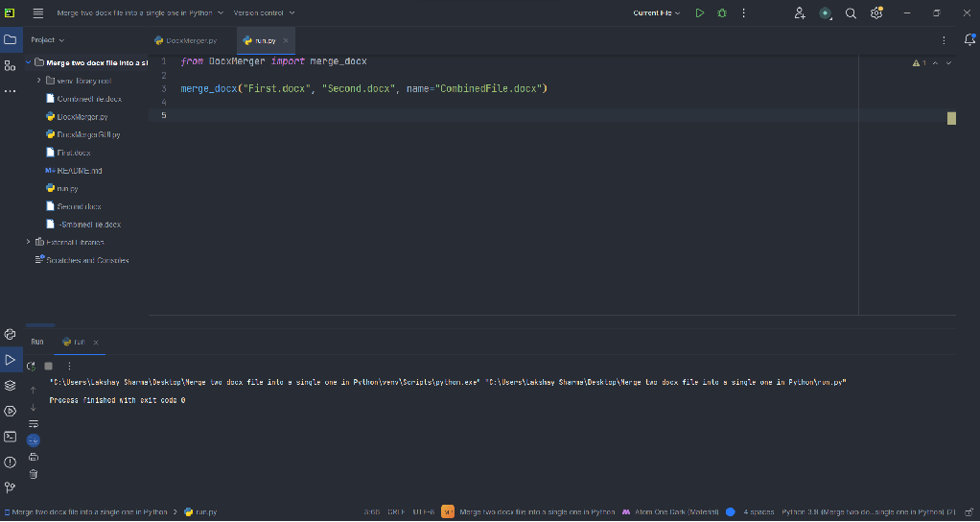Image resolution: width=980 pixels, height=522 pixels.
Task: Collapse the root project folder in the tree
Action: pos(28,62)
